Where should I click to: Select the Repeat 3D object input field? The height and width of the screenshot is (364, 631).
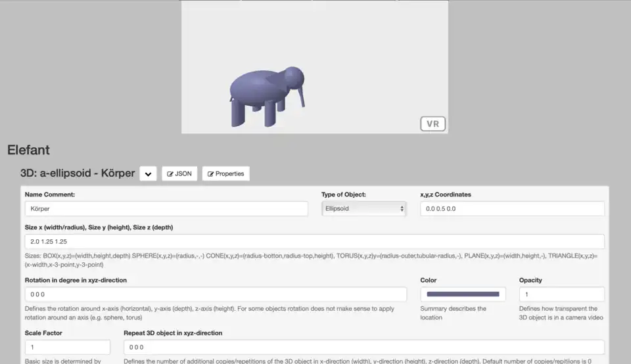pyautogui.click(x=363, y=347)
